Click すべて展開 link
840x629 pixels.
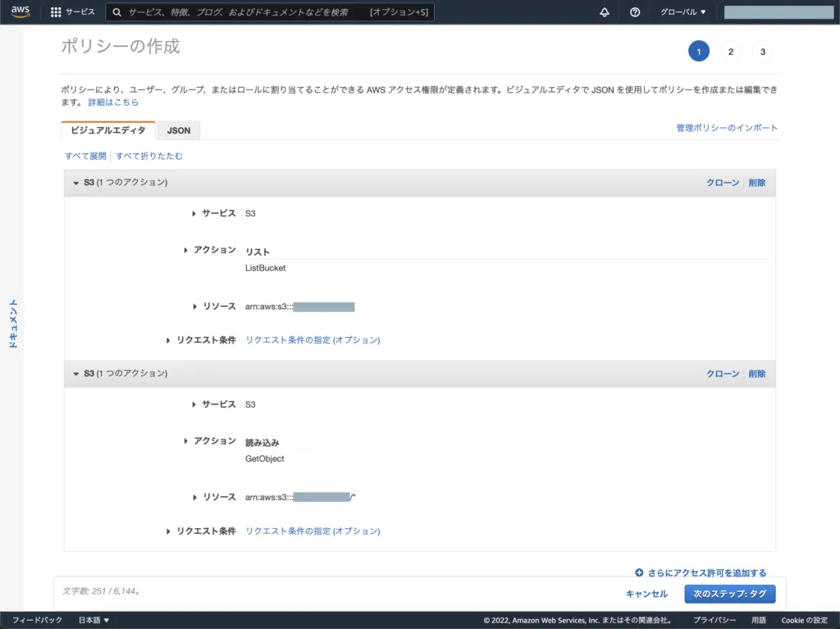pyautogui.click(x=85, y=156)
